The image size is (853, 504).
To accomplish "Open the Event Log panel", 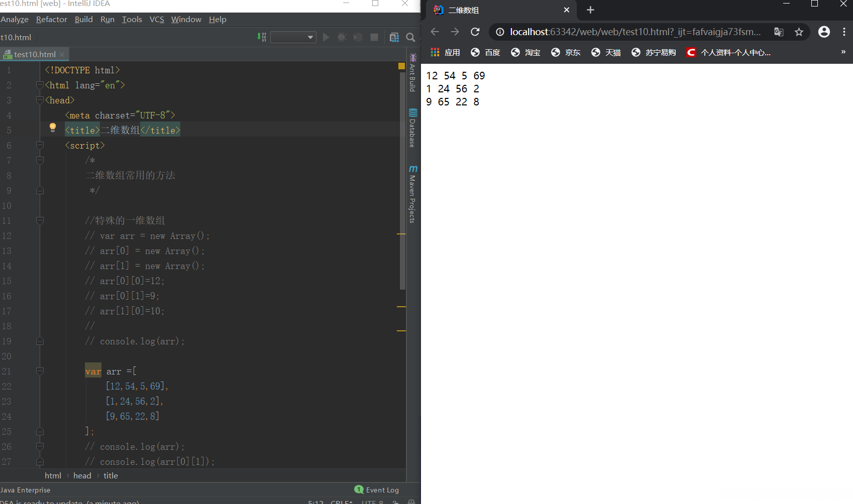I will (x=377, y=490).
